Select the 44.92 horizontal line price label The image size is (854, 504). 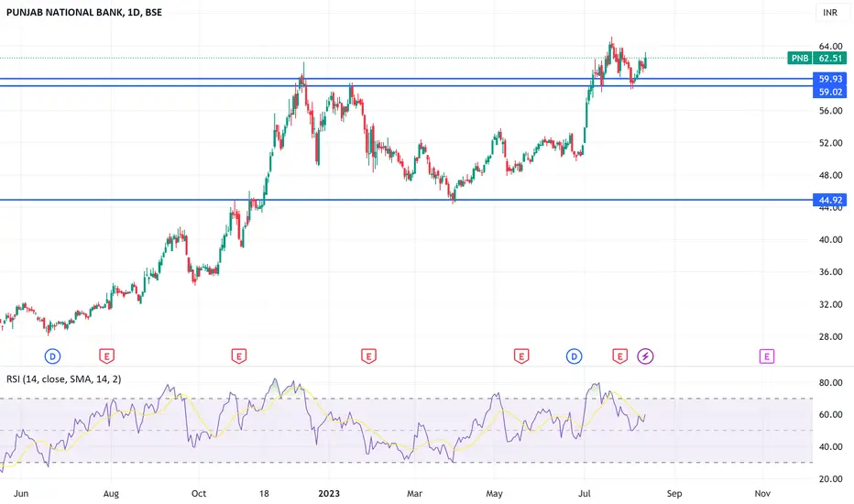point(830,200)
